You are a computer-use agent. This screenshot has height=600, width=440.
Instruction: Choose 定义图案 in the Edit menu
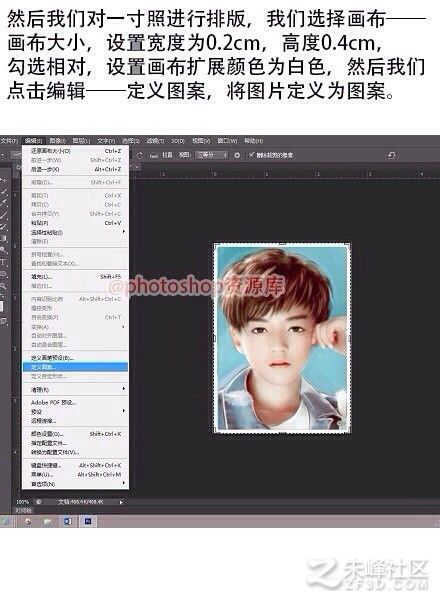[x=75, y=367]
